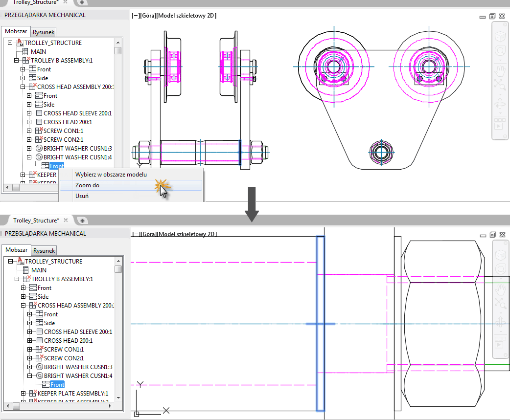Collapse CROSS HEAD ASSEMBLY 200 in upper tree
Screen dimensions: 510x420
coord(23,87)
